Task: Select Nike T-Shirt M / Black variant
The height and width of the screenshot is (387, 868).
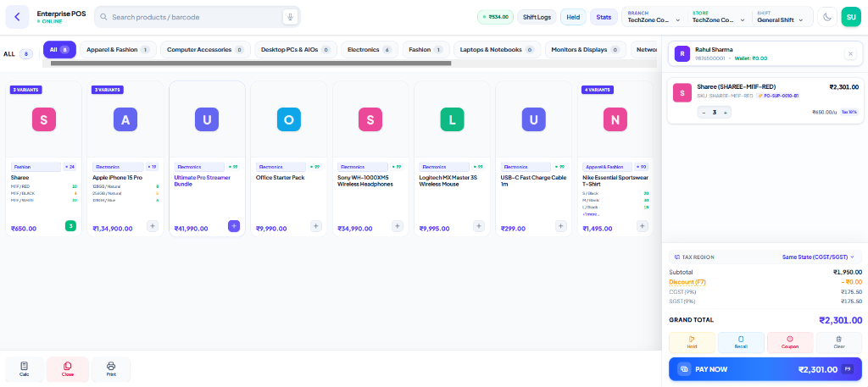Action: coord(615,200)
